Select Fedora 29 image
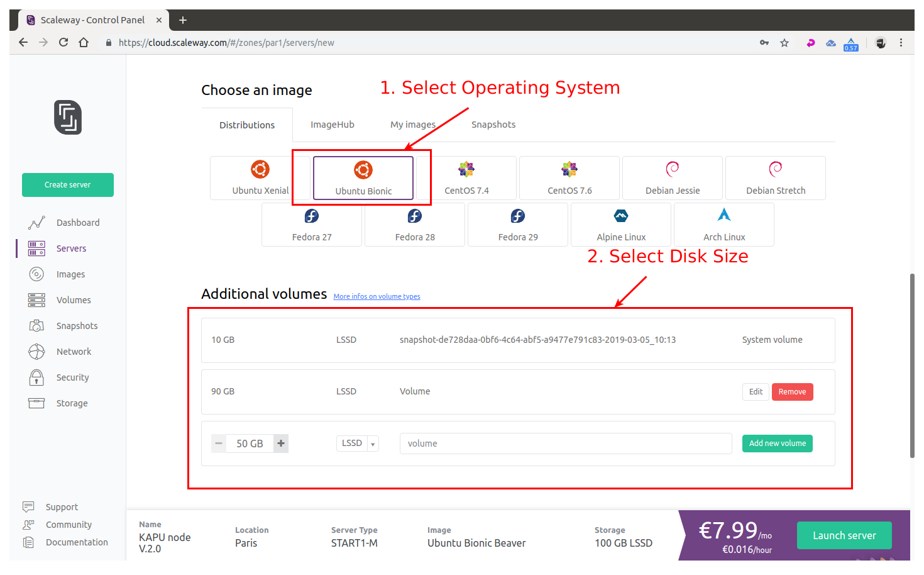Viewport: 924px width, 575px height. click(518, 225)
